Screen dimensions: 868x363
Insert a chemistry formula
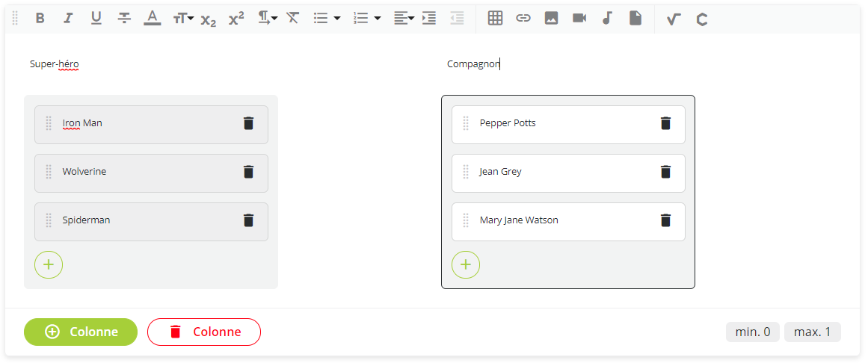pos(702,19)
